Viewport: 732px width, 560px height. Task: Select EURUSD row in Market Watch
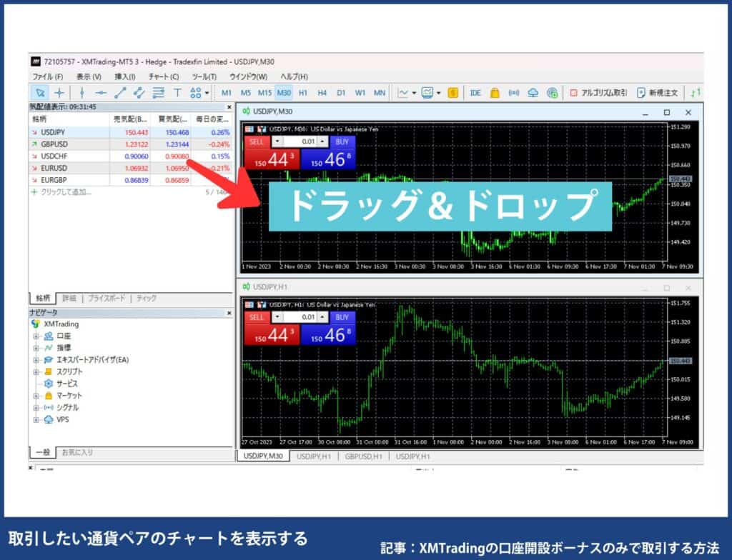click(131, 168)
